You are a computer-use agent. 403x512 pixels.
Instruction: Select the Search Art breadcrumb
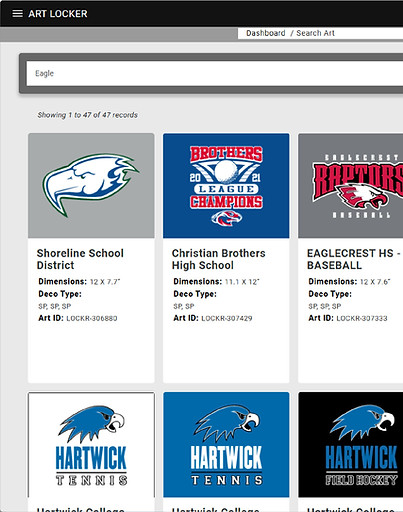[x=315, y=33]
